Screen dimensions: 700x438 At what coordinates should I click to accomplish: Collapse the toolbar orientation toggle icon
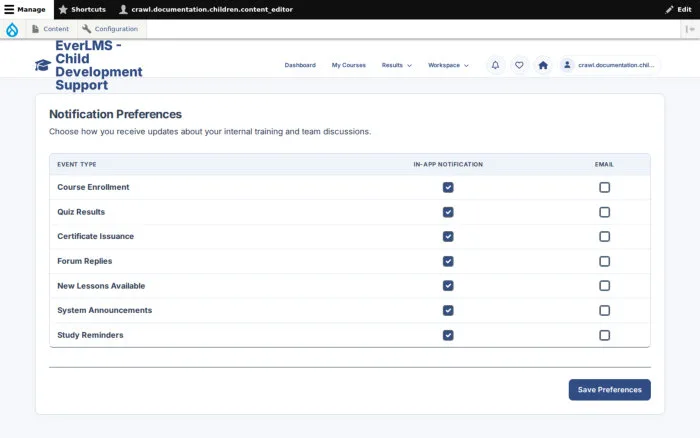[x=690, y=29]
